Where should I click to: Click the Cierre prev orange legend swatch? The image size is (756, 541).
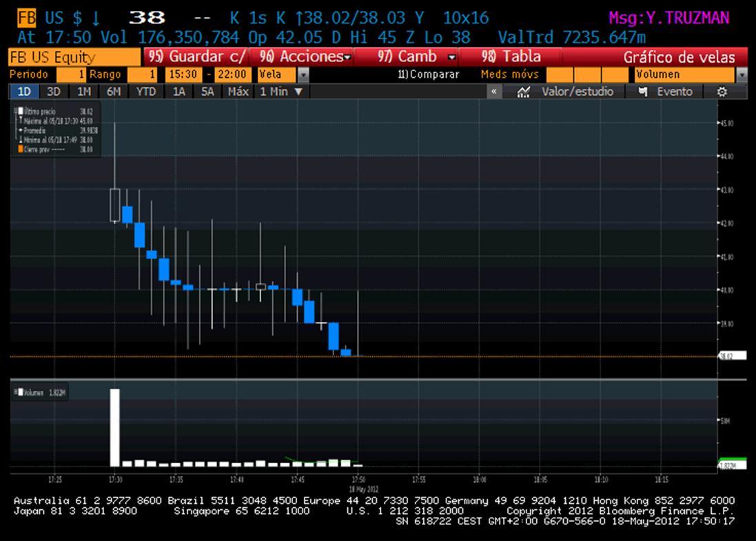21,150
